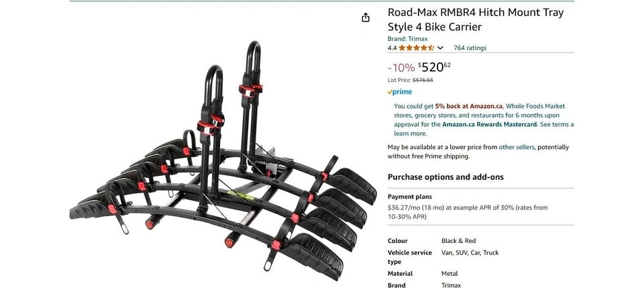
Task: Click the Payment plans heading
Action: pyautogui.click(x=410, y=197)
